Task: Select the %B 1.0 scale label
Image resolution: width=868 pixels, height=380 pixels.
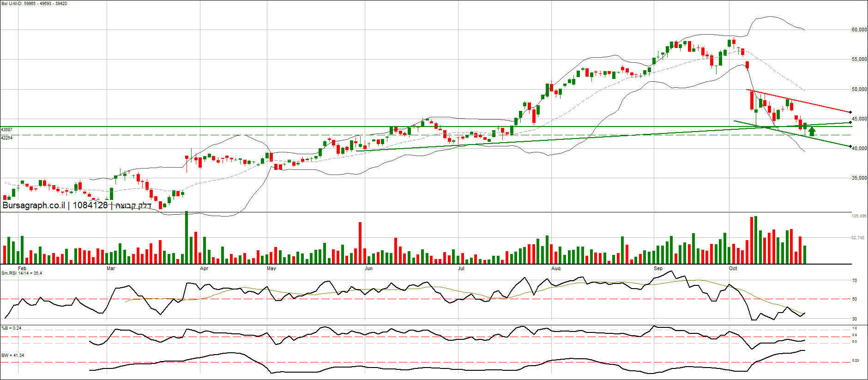Action: [855, 328]
